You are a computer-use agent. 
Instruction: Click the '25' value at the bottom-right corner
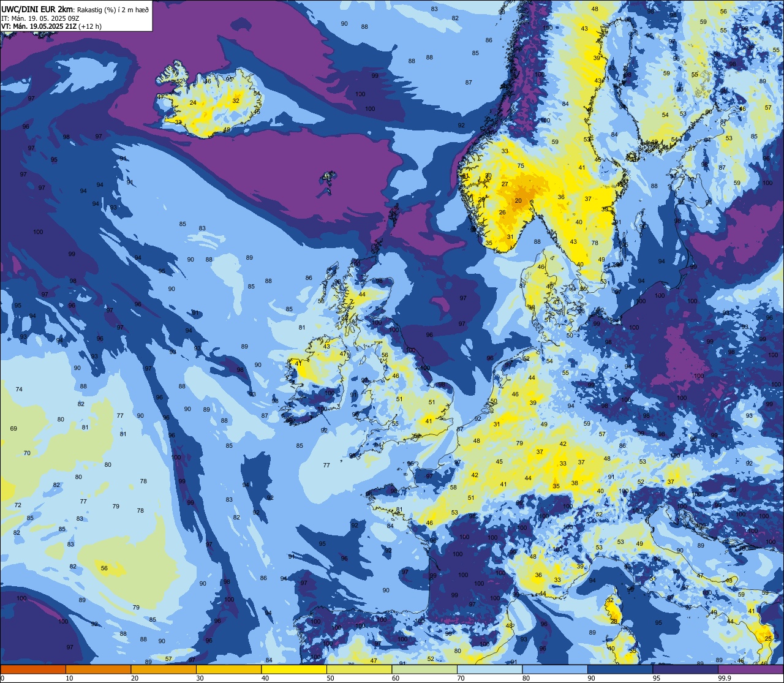pos(768,639)
